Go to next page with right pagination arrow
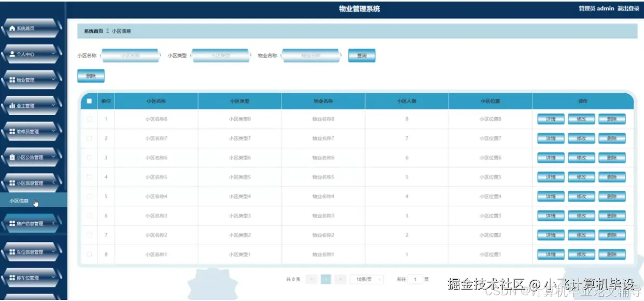The height and width of the screenshot is (301, 644). click(x=340, y=279)
